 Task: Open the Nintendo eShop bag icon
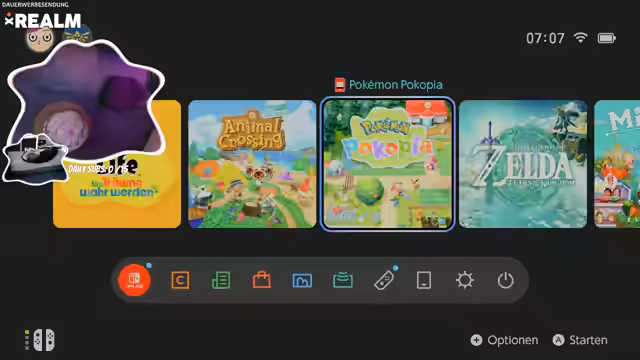coord(262,280)
